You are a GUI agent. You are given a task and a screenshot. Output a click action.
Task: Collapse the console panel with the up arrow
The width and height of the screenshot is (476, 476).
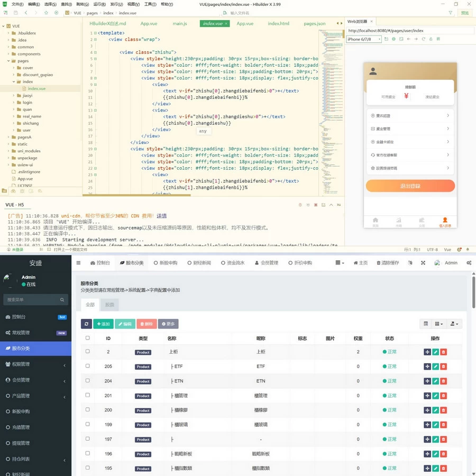[331, 205]
